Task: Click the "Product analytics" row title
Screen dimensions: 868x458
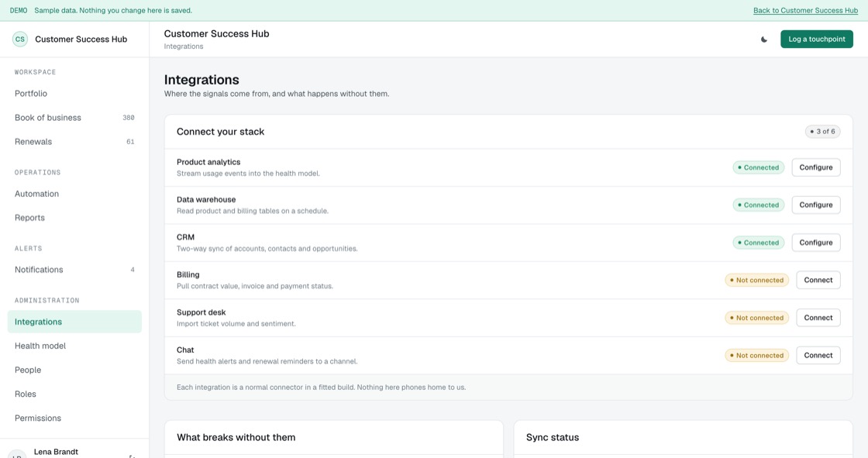Action: (208, 162)
